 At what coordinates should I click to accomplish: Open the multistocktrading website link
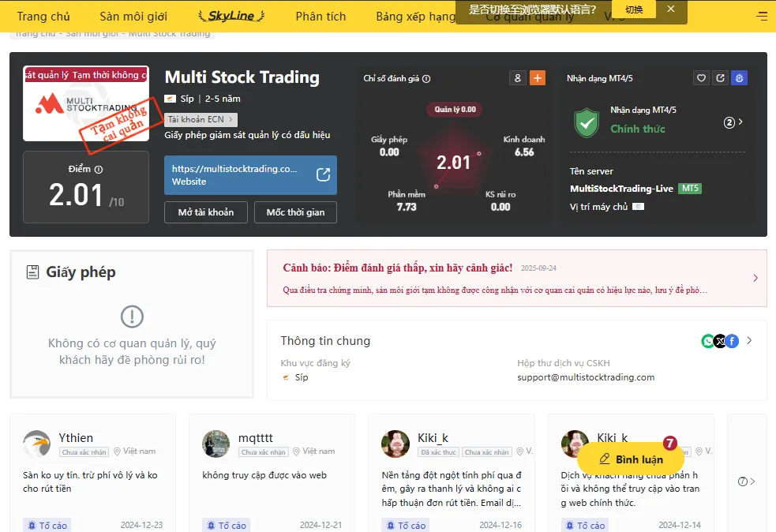(250, 175)
